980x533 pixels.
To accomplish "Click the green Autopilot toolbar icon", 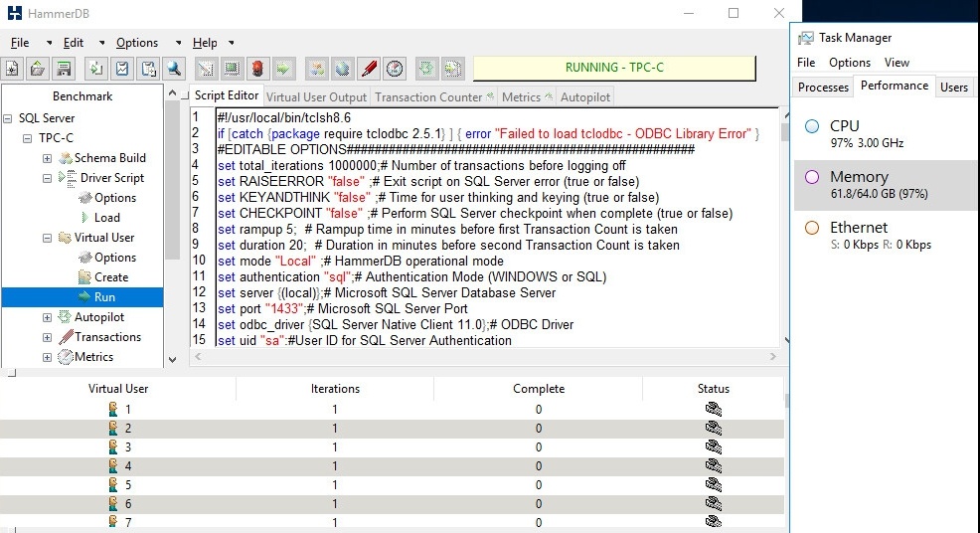I will 426,69.
